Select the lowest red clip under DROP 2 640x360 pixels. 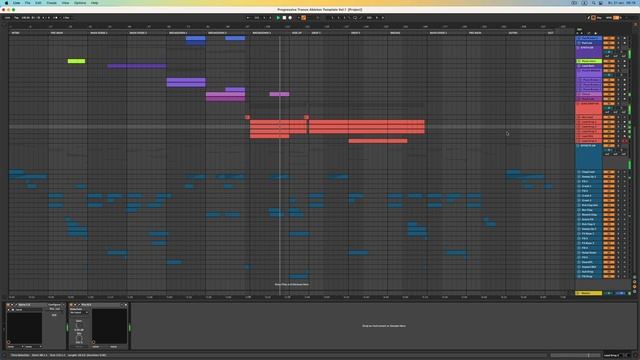(378, 141)
